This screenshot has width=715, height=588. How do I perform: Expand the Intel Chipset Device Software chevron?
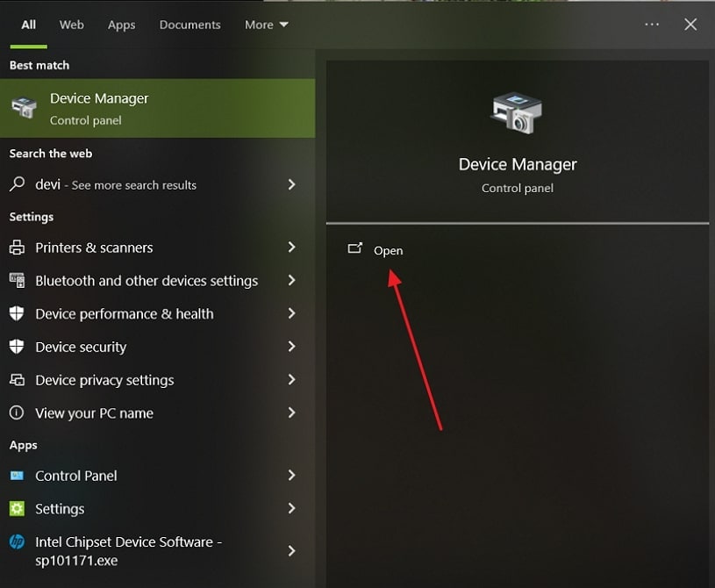click(291, 551)
